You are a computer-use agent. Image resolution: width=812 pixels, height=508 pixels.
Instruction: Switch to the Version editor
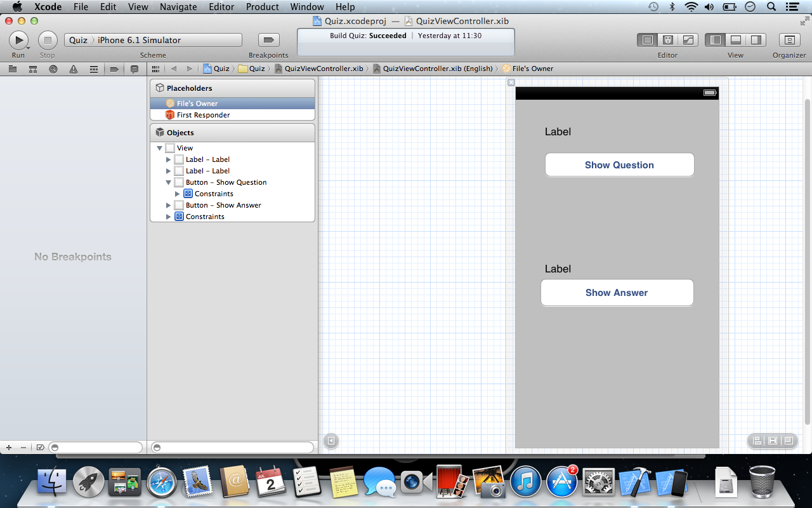point(688,40)
